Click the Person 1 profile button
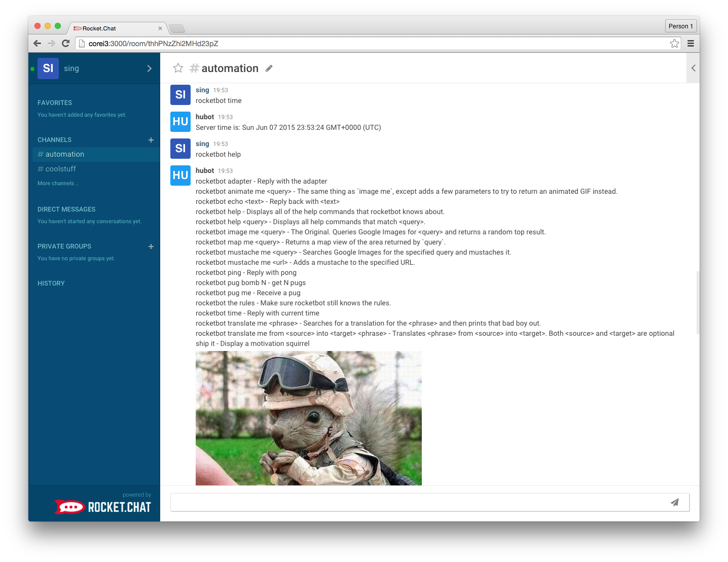 680,26
